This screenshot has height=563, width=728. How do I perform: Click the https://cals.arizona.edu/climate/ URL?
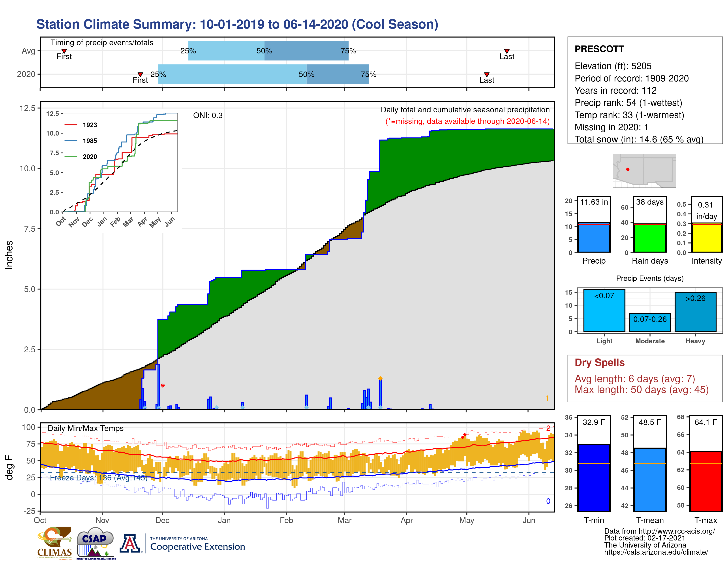tap(656, 552)
